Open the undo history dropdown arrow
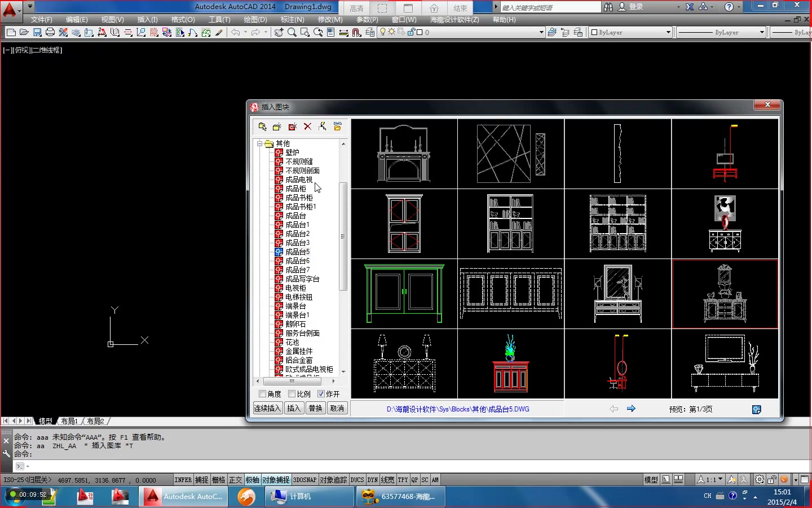812x508 pixels. point(245,32)
